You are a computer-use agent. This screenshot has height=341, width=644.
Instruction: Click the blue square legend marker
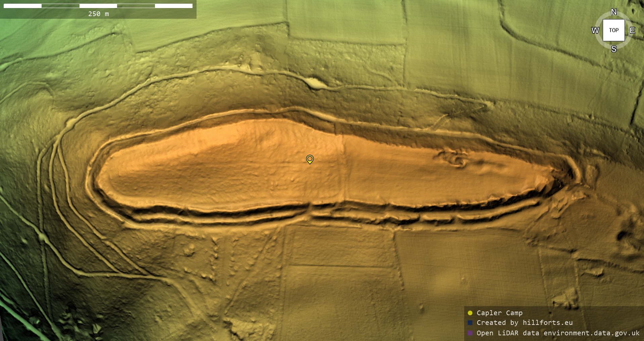coord(470,323)
